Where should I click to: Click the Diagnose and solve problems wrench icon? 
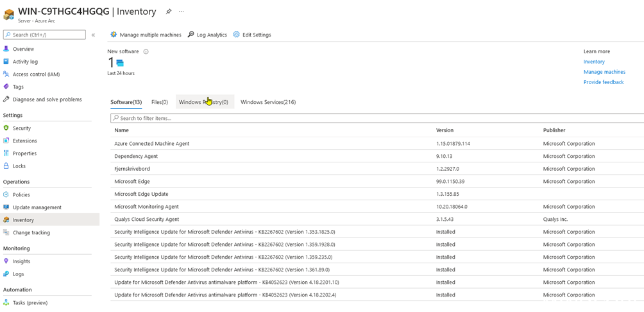tap(6, 100)
